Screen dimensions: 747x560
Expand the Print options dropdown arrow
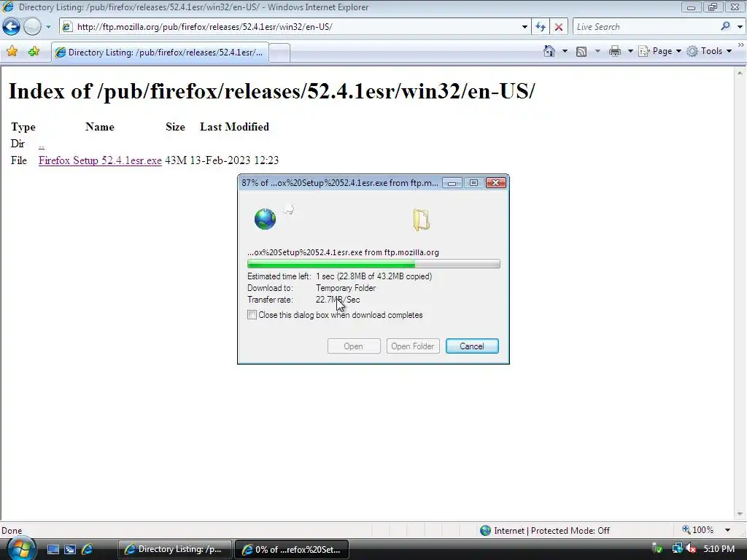pyautogui.click(x=630, y=51)
